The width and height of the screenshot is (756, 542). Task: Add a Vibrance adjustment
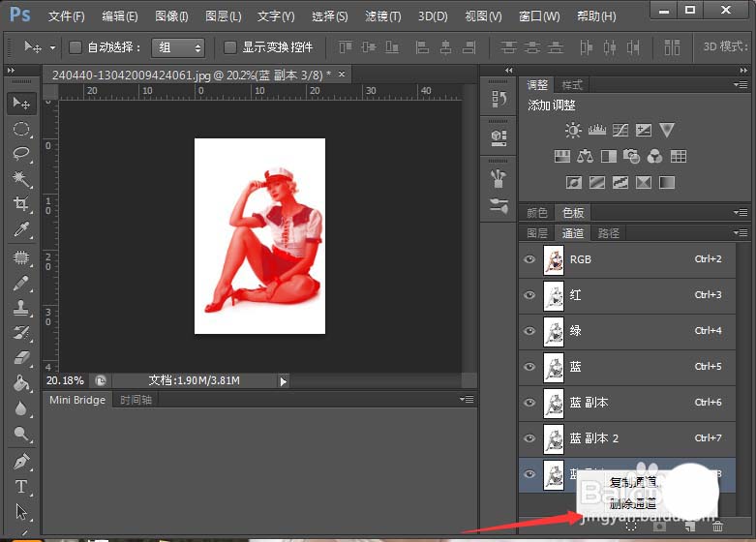[667, 130]
